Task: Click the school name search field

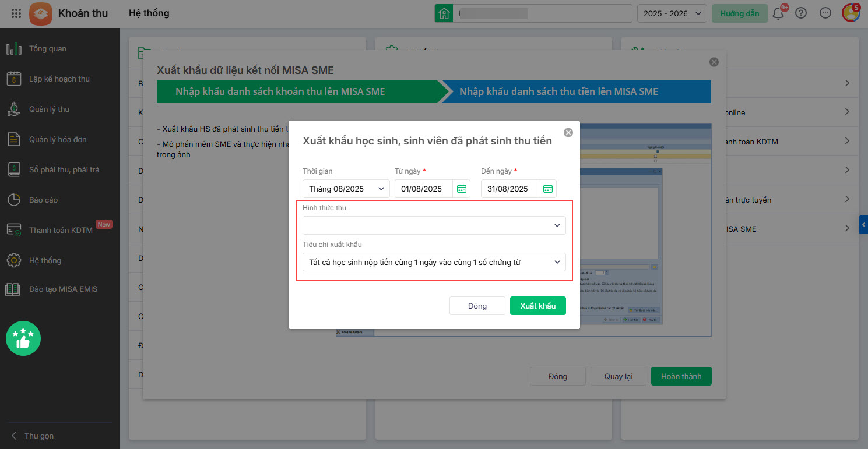Action: tap(543, 13)
